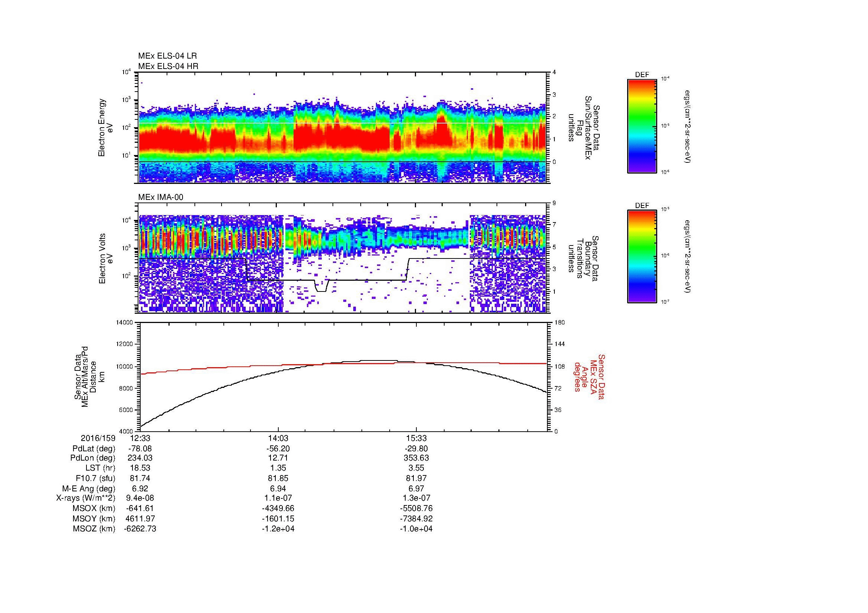Select MSOY value "-7384.92"
Screen dimensions: 868x613
[416, 518]
